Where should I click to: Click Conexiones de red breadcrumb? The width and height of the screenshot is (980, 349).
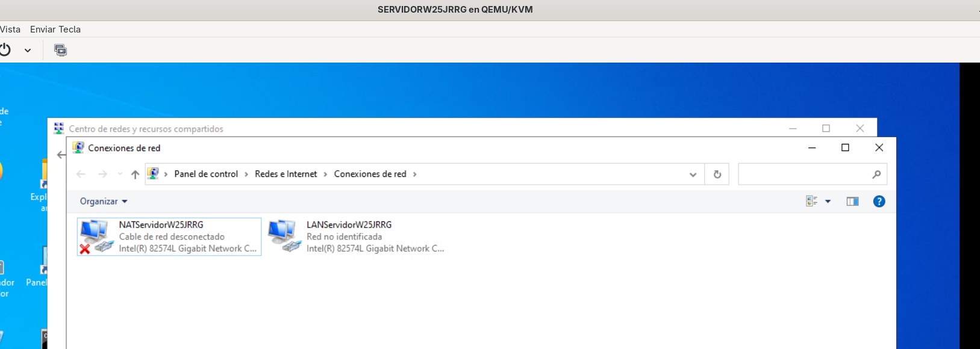370,174
